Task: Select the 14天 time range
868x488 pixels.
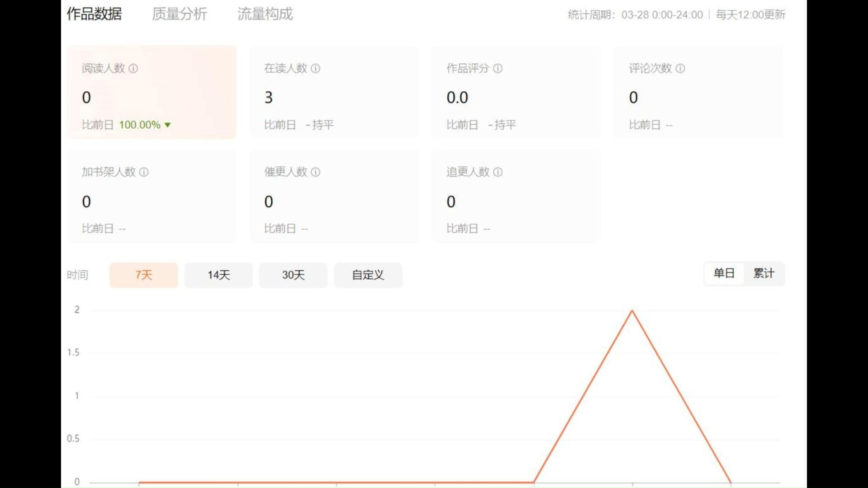Action: point(219,275)
